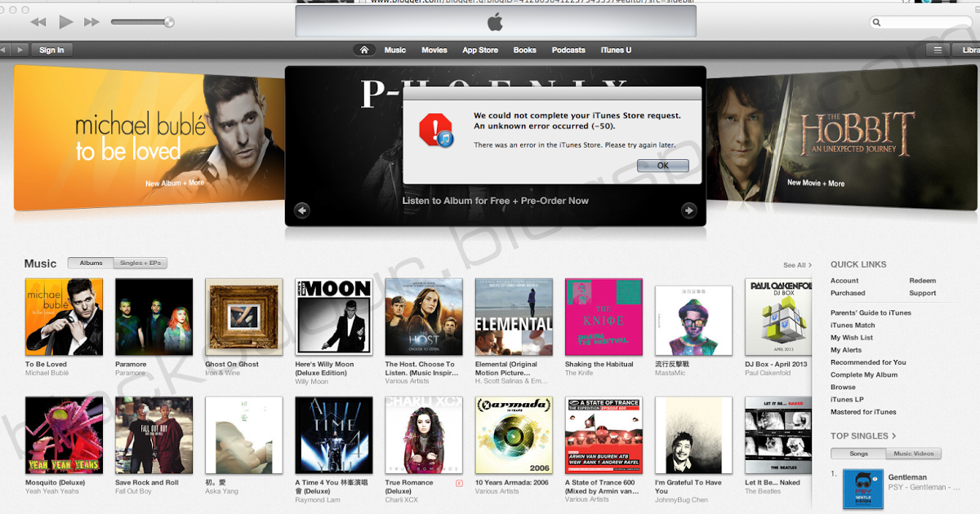The image size is (980, 514).
Task: Open the Music store tab
Action: pos(395,50)
